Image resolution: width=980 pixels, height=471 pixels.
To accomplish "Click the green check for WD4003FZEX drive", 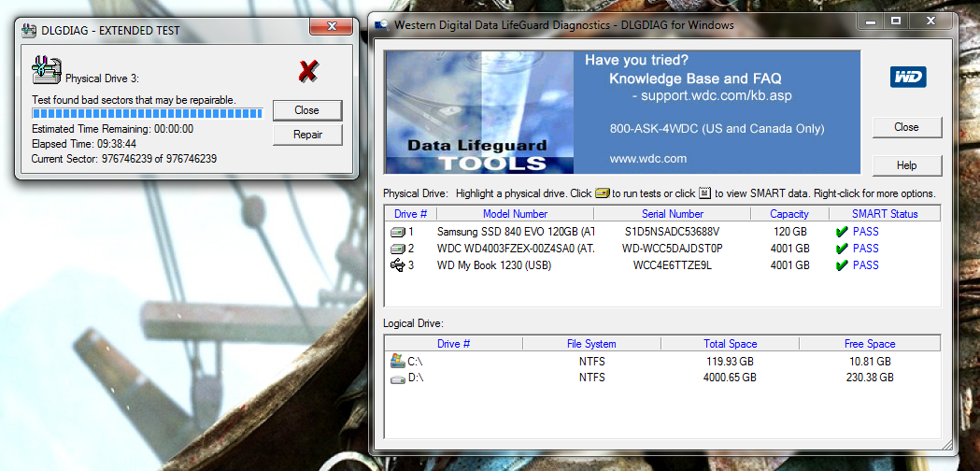I will coord(841,249).
